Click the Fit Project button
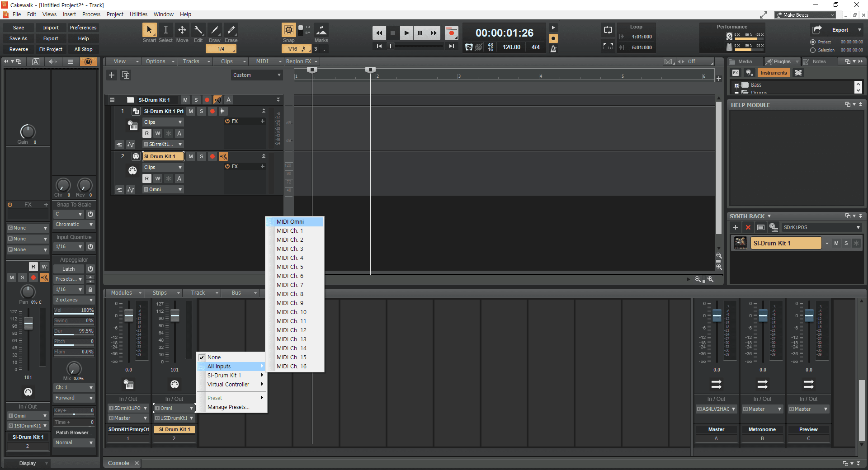868x470 pixels. (51, 49)
